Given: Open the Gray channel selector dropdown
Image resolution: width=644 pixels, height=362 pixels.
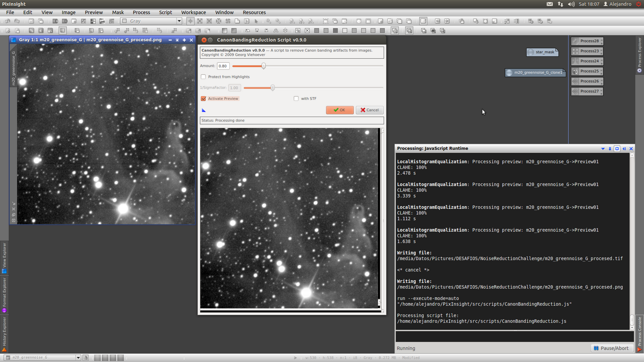Looking at the screenshot, I should click(151, 21).
